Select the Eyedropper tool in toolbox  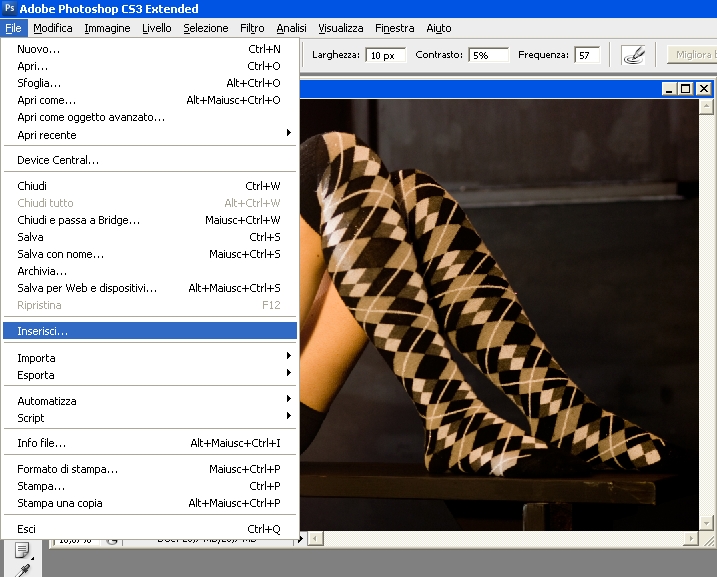click(23, 570)
